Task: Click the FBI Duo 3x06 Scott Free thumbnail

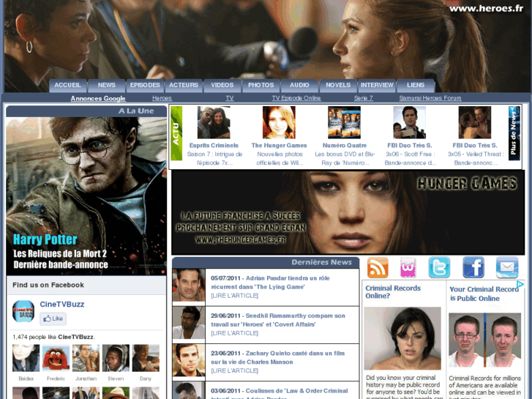Action: tap(410, 122)
